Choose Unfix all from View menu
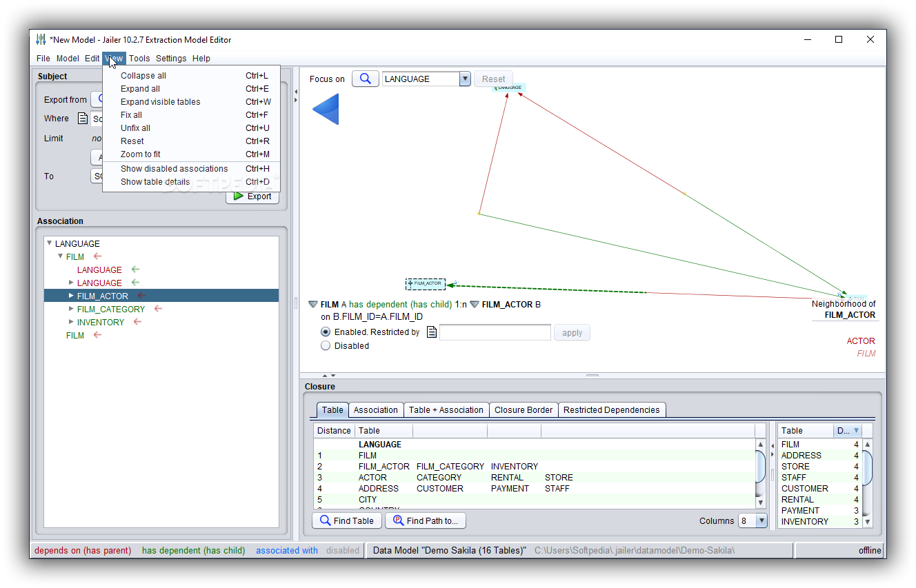The width and height of the screenshot is (916, 588). pos(191,128)
